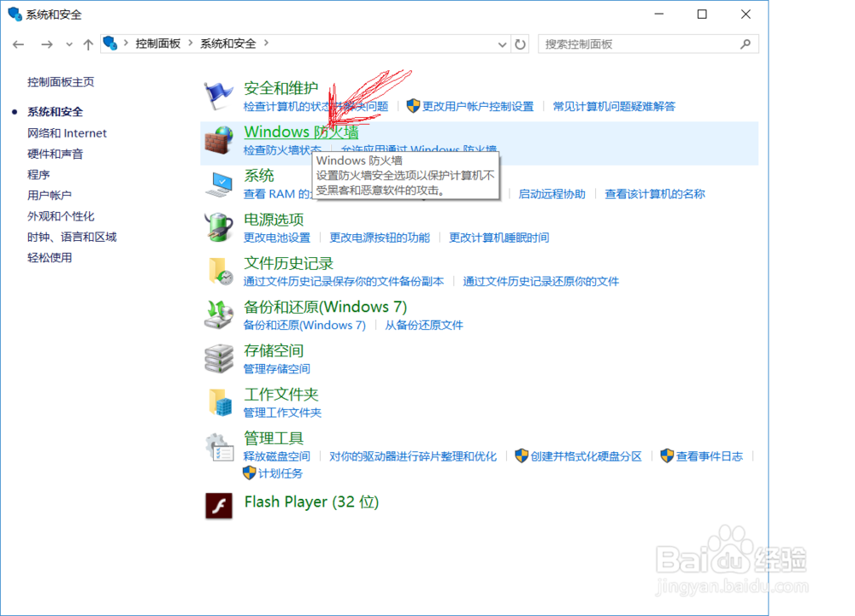Open 更改电池设置 link

[276, 238]
